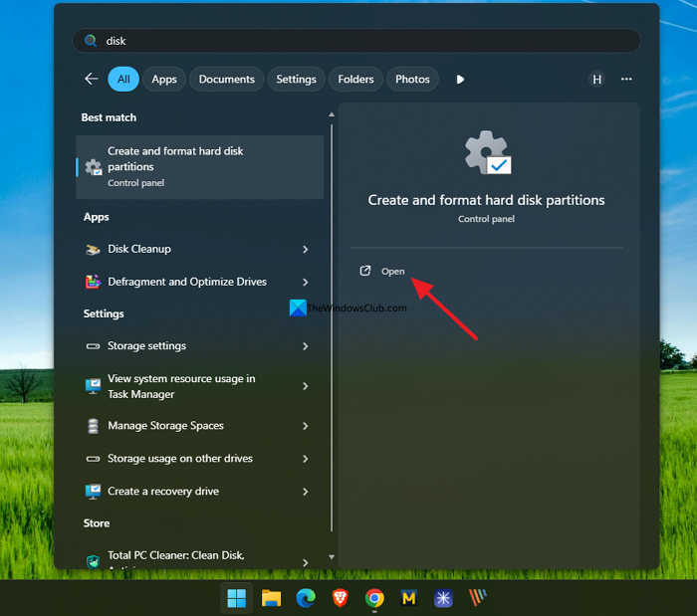The image size is (697, 616).
Task: Select the All filter tab
Action: click(x=123, y=79)
